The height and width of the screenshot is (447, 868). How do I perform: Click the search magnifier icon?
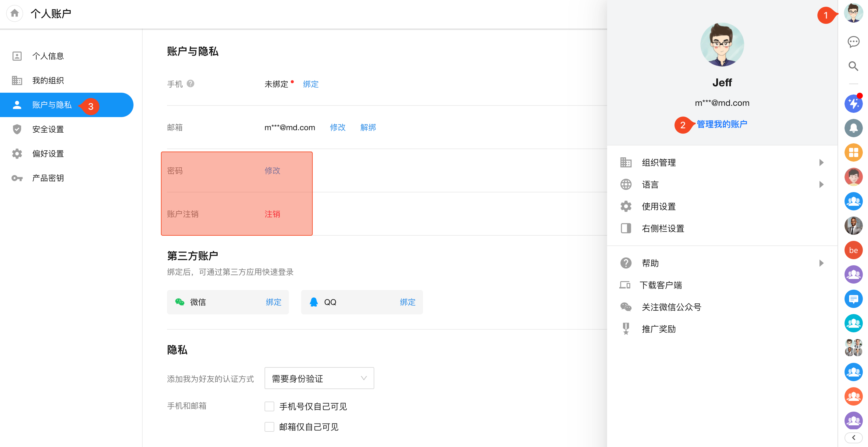(x=853, y=66)
